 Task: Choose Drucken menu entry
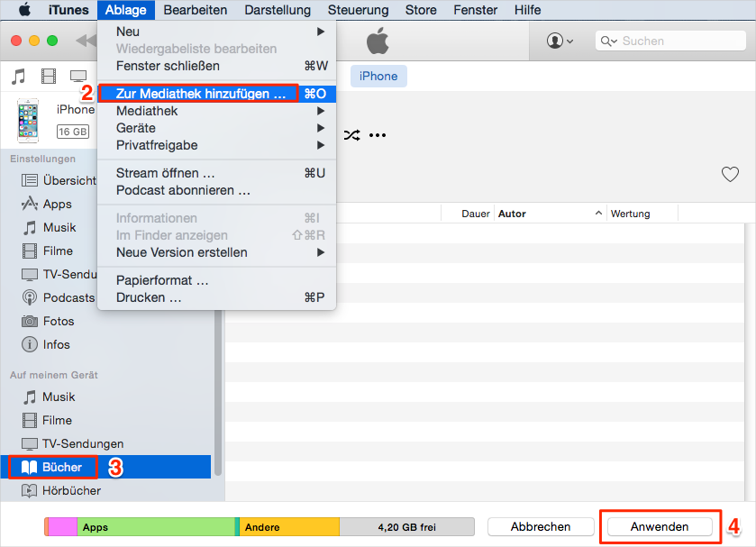216,297
